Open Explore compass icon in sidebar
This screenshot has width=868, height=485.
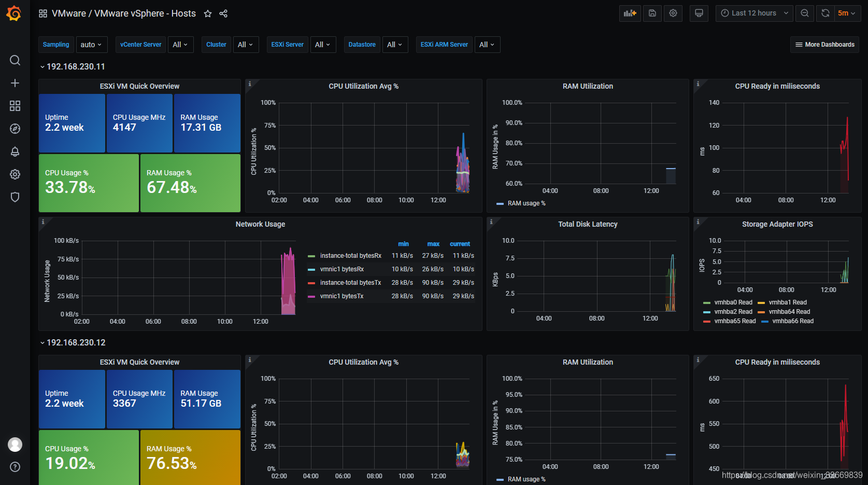tap(15, 129)
